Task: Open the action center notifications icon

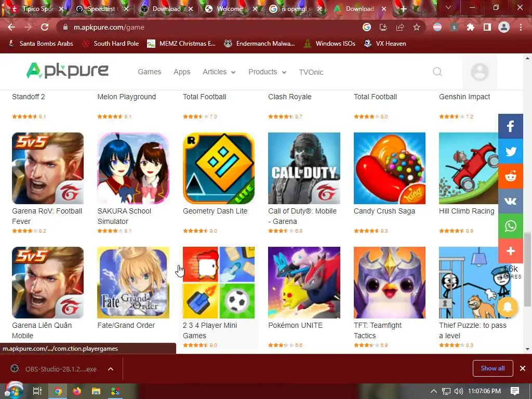Action: pos(515,391)
